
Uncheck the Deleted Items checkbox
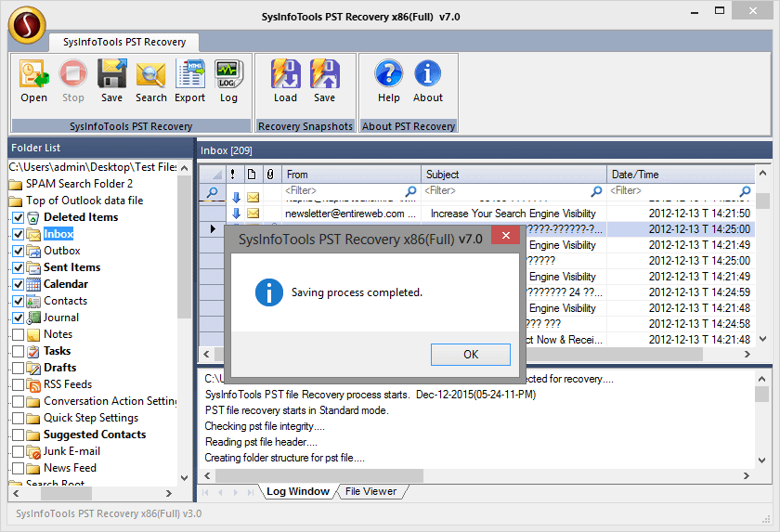(x=18, y=218)
